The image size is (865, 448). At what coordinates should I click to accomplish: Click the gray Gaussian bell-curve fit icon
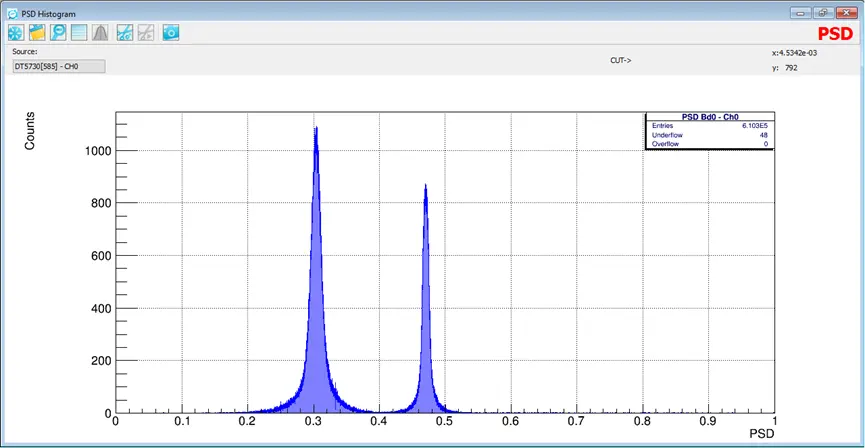[100, 33]
